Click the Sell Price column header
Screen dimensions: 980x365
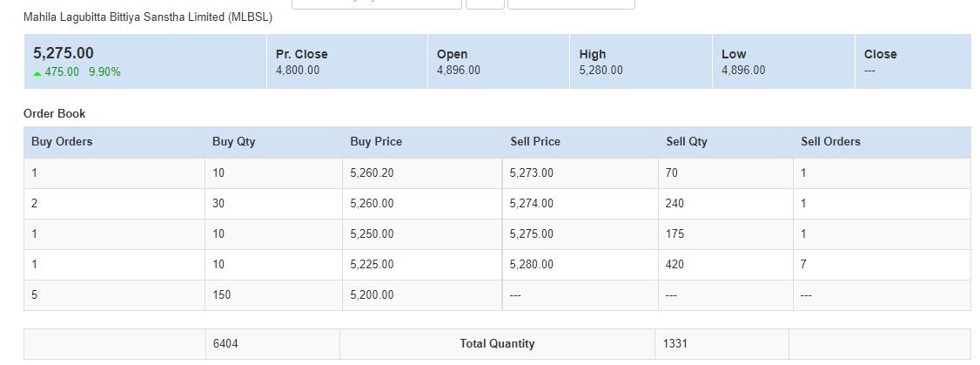coord(535,141)
